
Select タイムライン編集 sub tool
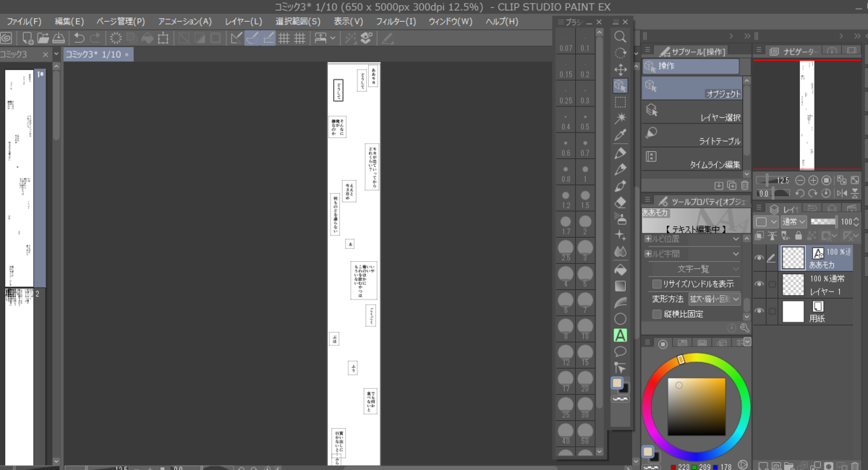[692, 159]
